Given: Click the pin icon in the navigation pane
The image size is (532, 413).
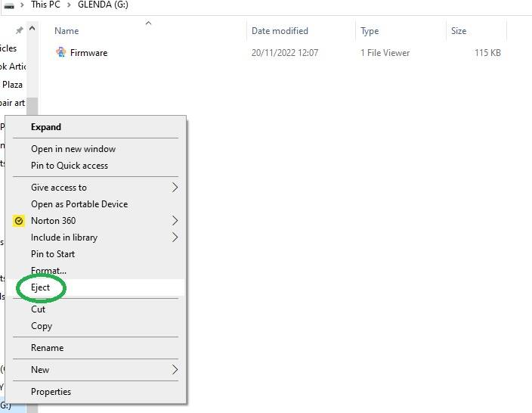Looking at the screenshot, I should 19,30.
